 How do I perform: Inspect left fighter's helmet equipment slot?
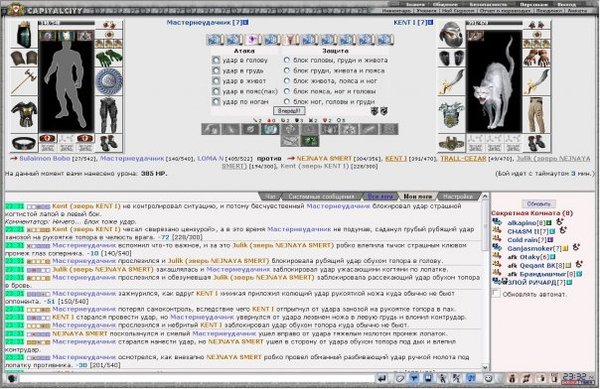click(24, 35)
